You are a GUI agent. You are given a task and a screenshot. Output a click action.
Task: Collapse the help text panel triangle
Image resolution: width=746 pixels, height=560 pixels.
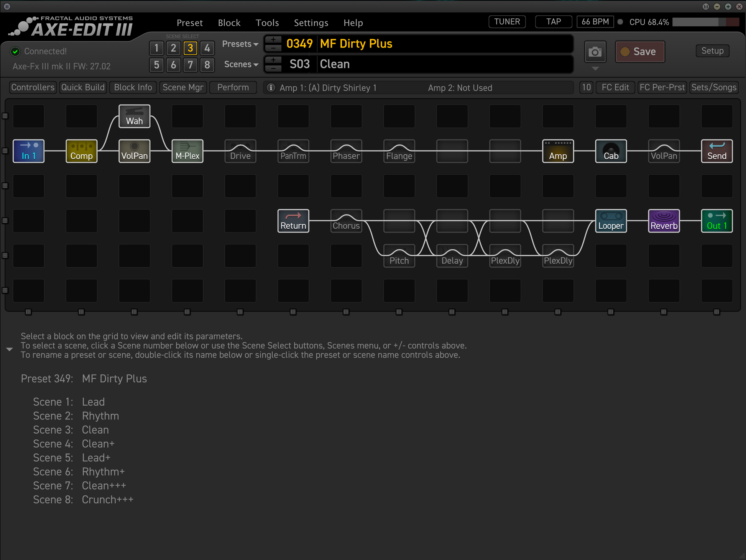10,349
